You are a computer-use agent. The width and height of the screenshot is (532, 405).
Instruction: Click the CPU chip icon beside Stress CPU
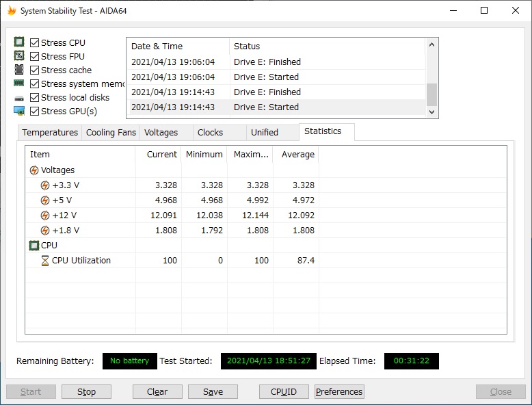[19, 42]
